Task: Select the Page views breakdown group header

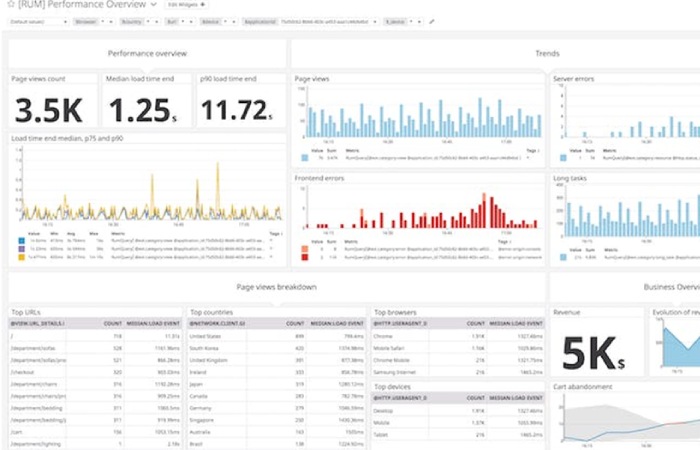Action: pyautogui.click(x=277, y=287)
